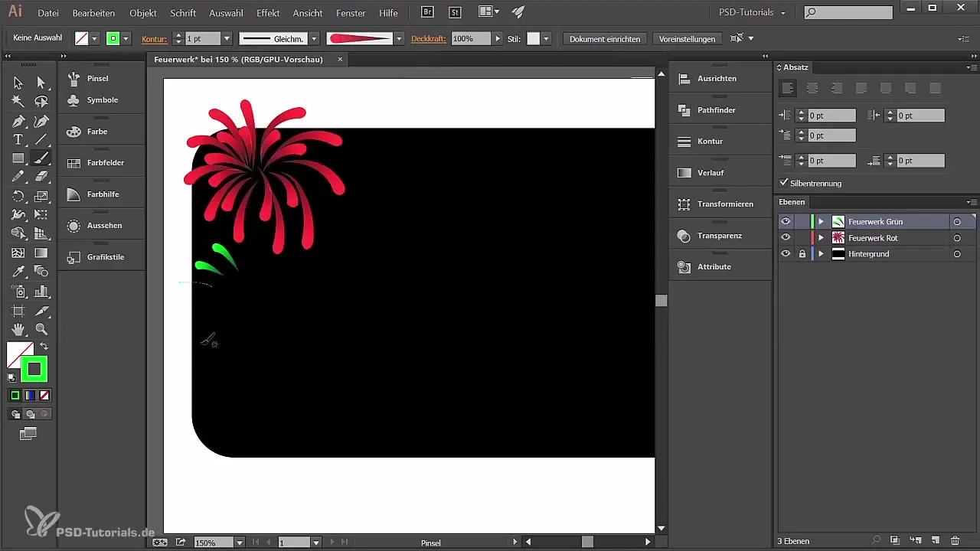Viewport: 980px width, 551px height.
Task: Select the Eraser tool
Action: (x=41, y=177)
